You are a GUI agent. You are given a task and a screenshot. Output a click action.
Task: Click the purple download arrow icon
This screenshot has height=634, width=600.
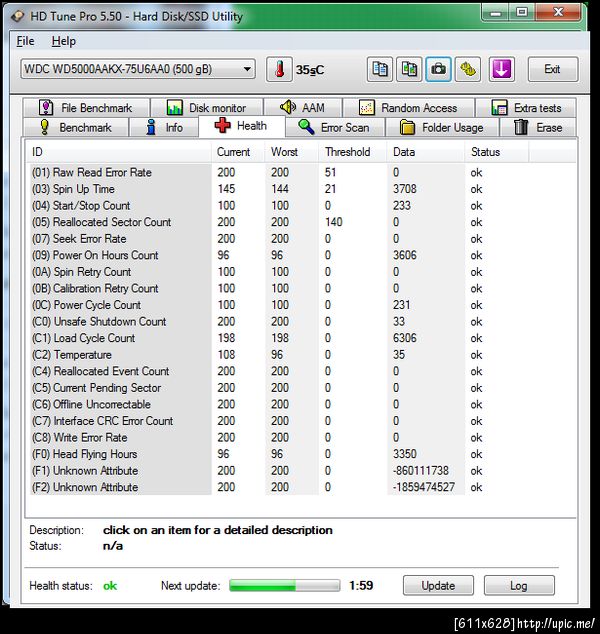click(501, 70)
